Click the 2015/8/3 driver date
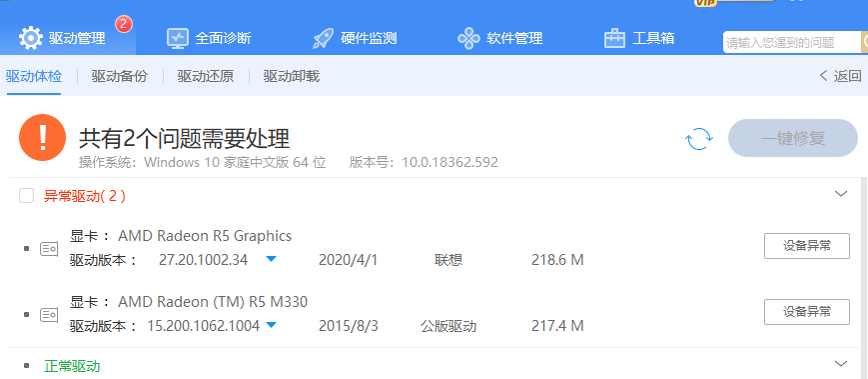 (x=349, y=326)
